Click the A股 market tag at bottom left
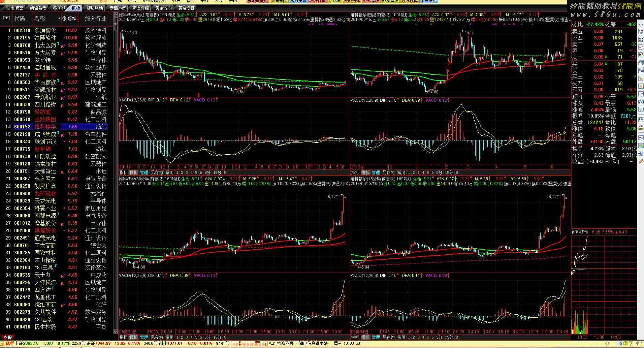This screenshot has height=348, width=644. pos(8,337)
